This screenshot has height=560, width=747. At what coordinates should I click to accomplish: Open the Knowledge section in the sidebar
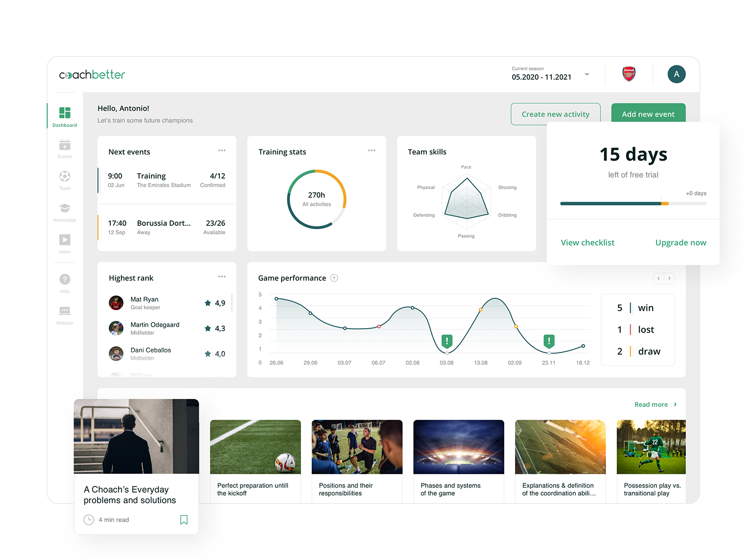[x=65, y=212]
